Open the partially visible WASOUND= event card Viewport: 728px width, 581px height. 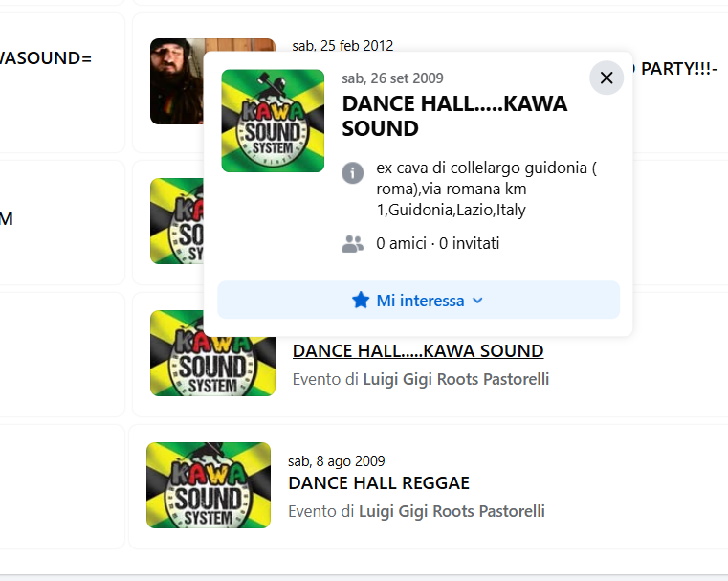coord(57,81)
